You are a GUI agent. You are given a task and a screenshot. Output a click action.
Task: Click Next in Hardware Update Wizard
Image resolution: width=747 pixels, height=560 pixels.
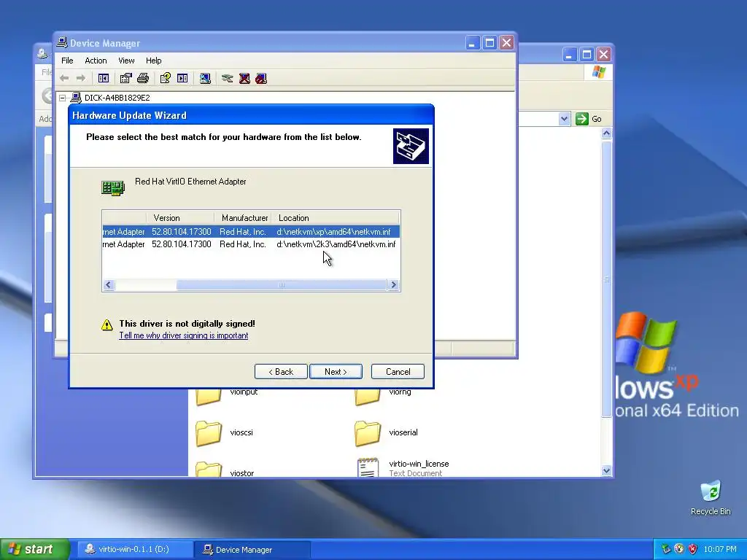click(x=336, y=371)
